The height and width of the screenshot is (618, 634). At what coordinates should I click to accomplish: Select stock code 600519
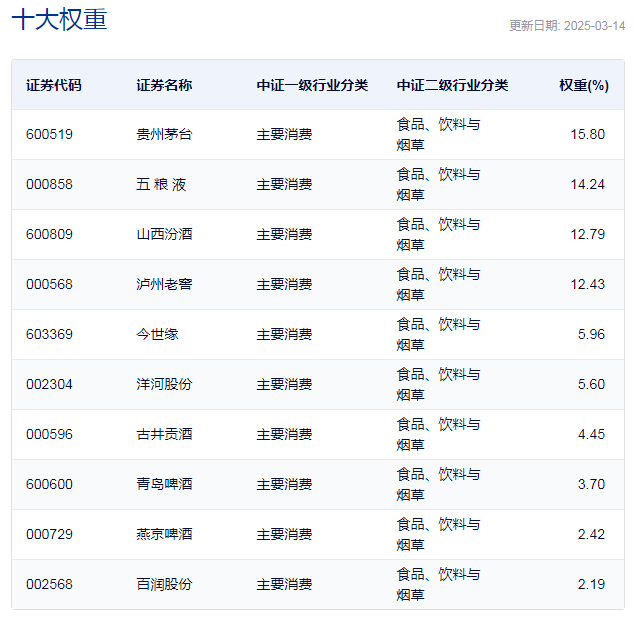point(49,134)
